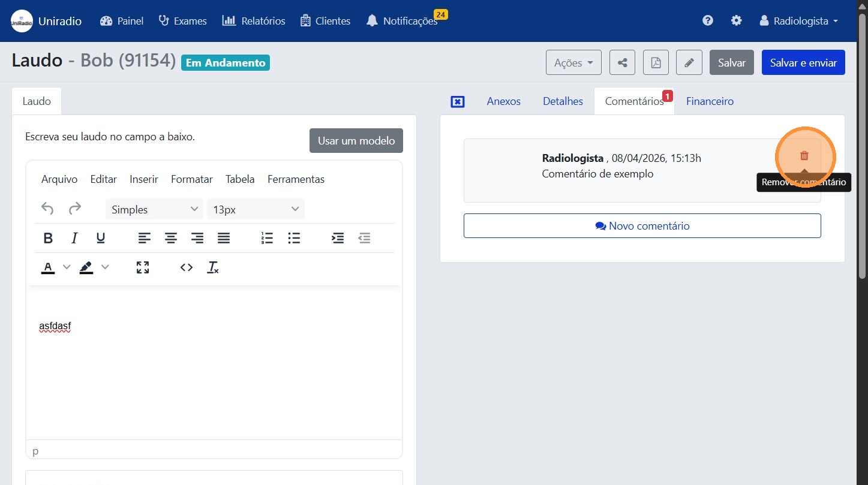This screenshot has height=485, width=868.
Task: Open settings gear icon in navbar
Action: click(736, 20)
